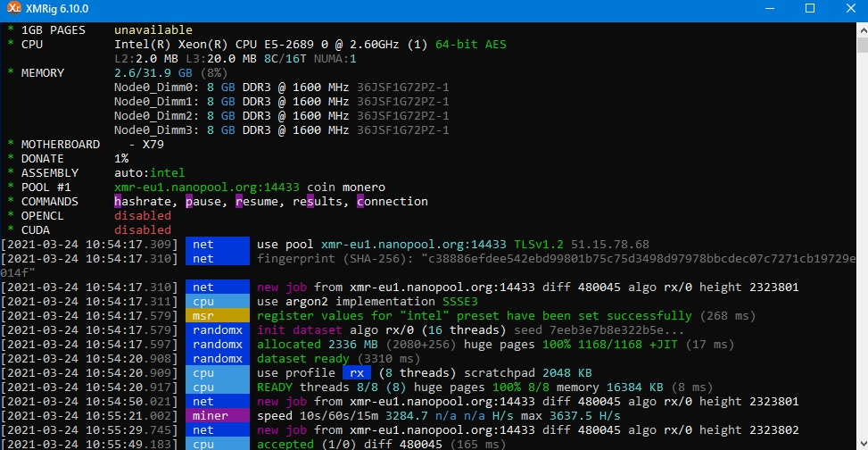Click the Node0_Dimm1 memory row
Image resolution: width=868 pixels, height=450 pixels.
point(281,102)
